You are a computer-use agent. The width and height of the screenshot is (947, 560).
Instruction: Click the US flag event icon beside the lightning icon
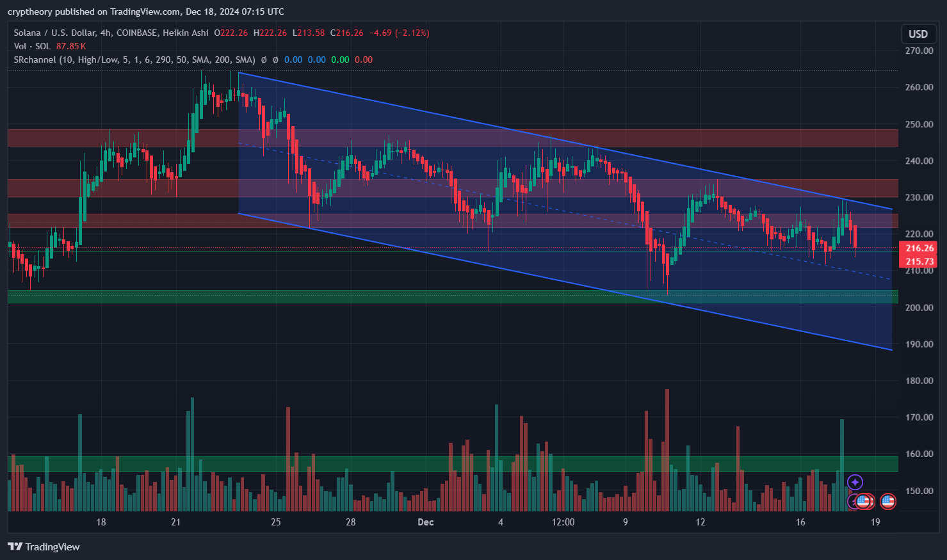pos(864,501)
